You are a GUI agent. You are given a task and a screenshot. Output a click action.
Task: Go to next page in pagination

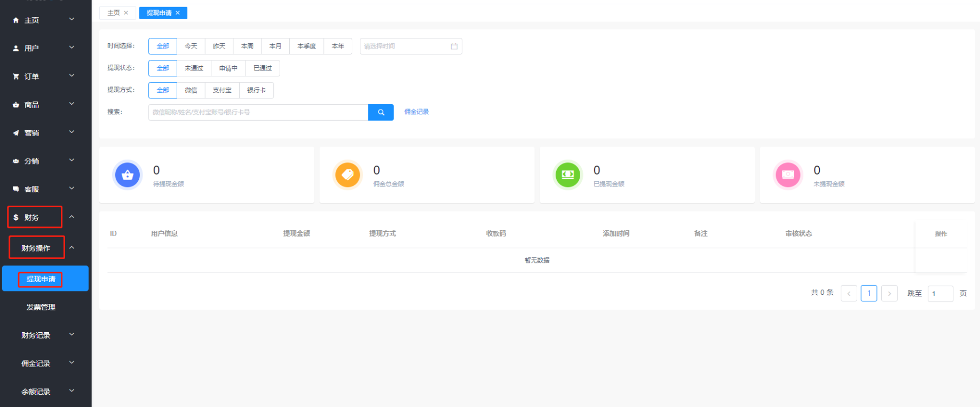(x=889, y=293)
